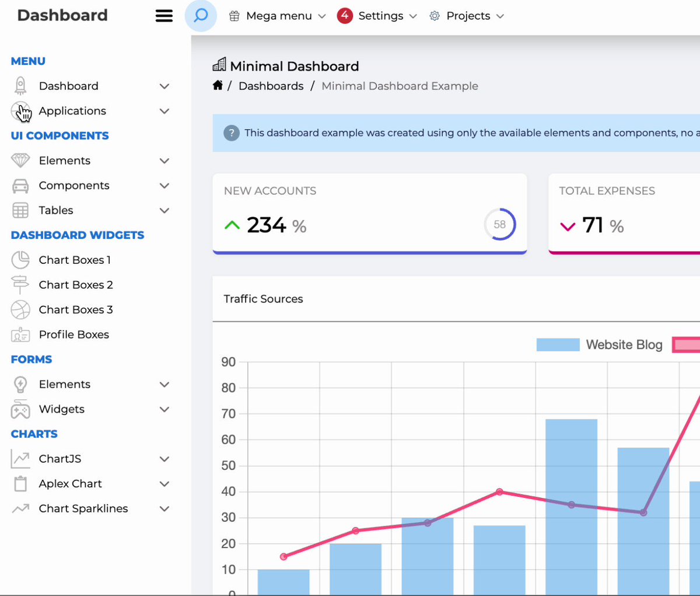Click the shortest blue bar at 10
Image resolution: width=700 pixels, height=596 pixels.
[283, 582]
